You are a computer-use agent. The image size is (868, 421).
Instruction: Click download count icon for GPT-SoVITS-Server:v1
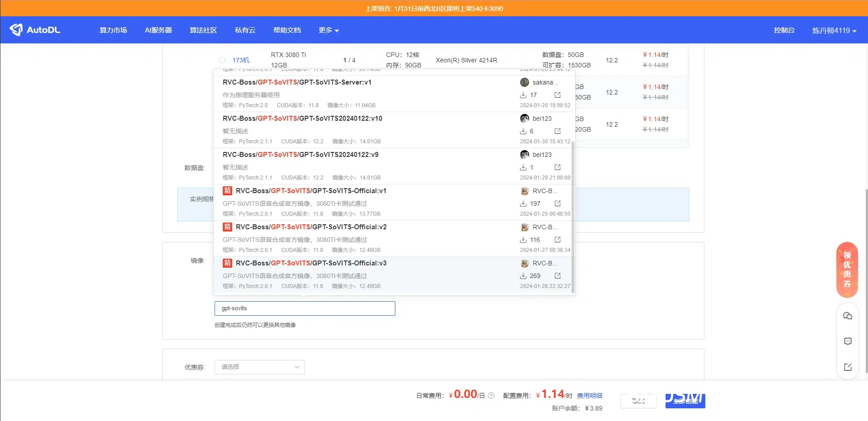[523, 95]
